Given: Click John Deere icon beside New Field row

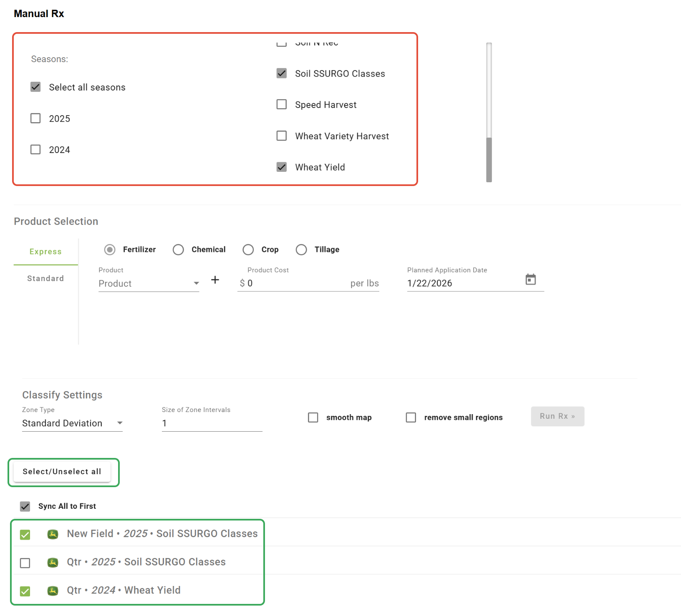Looking at the screenshot, I should [53, 534].
